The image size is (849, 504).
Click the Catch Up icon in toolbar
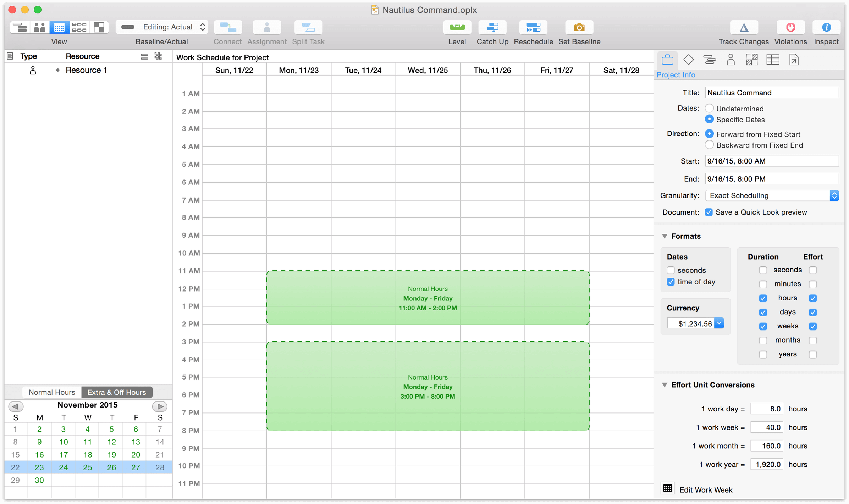tap(492, 28)
